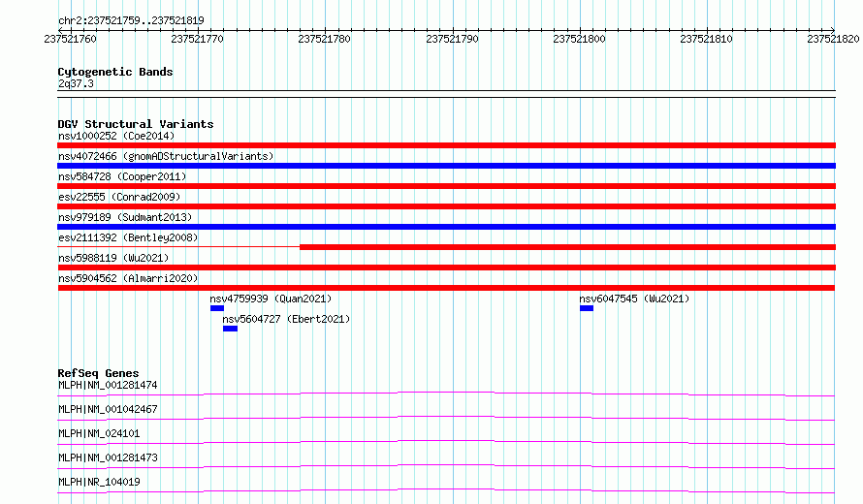Click the red bar under esv22555 (Conrad2009)

[446, 206]
